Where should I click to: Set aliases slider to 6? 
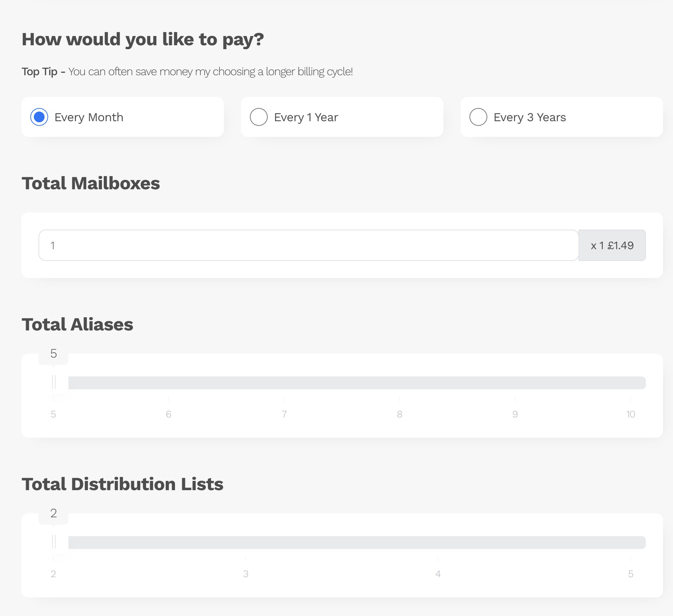(169, 383)
